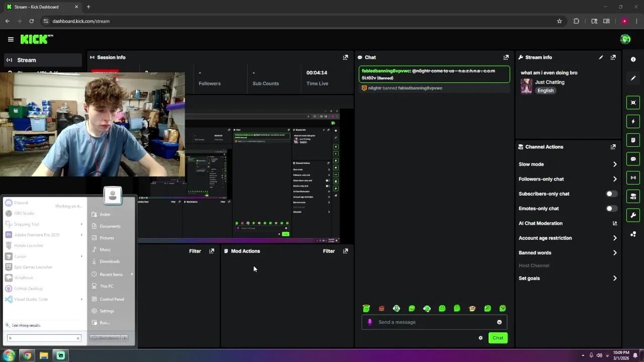Expand Visual Studio Code jump list arrow
The width and height of the screenshot is (644, 362).
click(82, 299)
